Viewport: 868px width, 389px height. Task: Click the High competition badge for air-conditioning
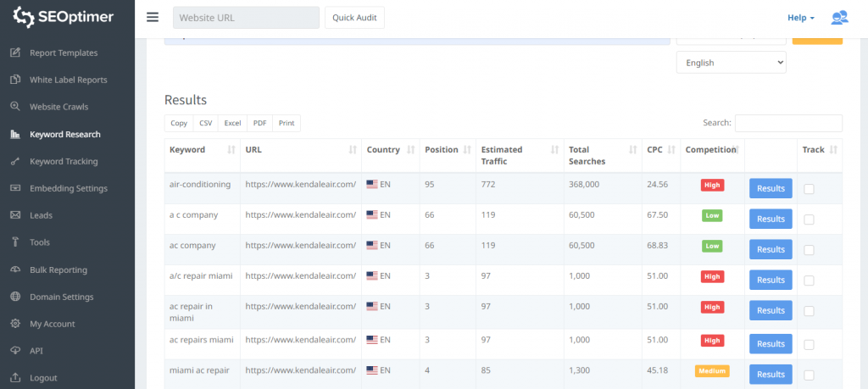pyautogui.click(x=712, y=185)
